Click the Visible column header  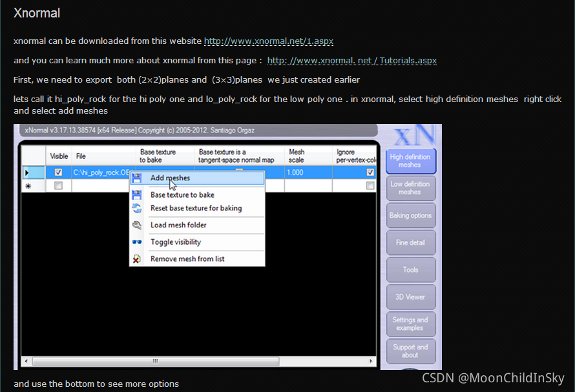click(59, 156)
